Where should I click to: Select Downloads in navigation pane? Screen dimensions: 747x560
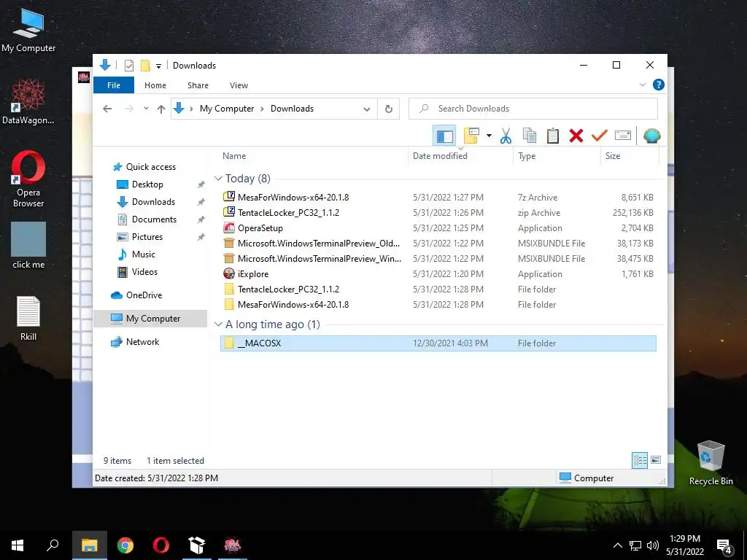153,202
